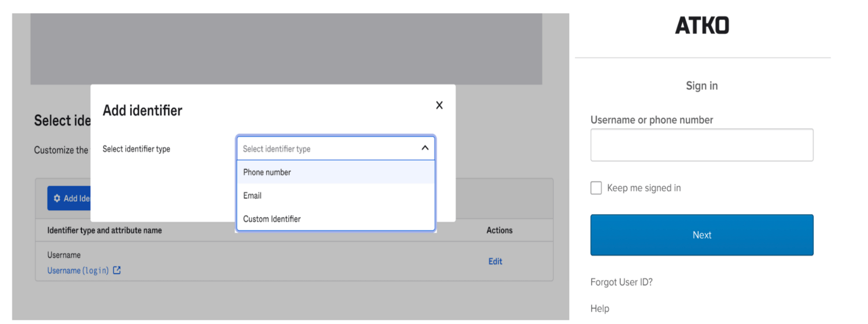
Task: Click the Identifier type and attribute name header
Action: (104, 230)
